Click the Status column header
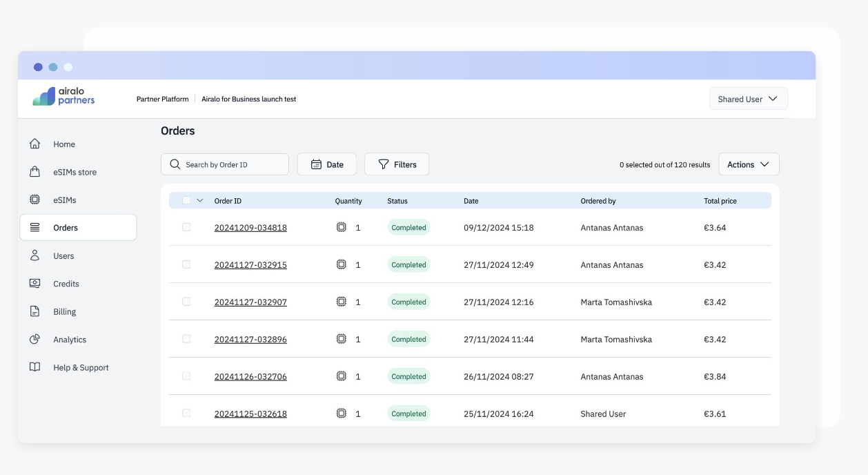This screenshot has height=475, width=868. [x=397, y=201]
